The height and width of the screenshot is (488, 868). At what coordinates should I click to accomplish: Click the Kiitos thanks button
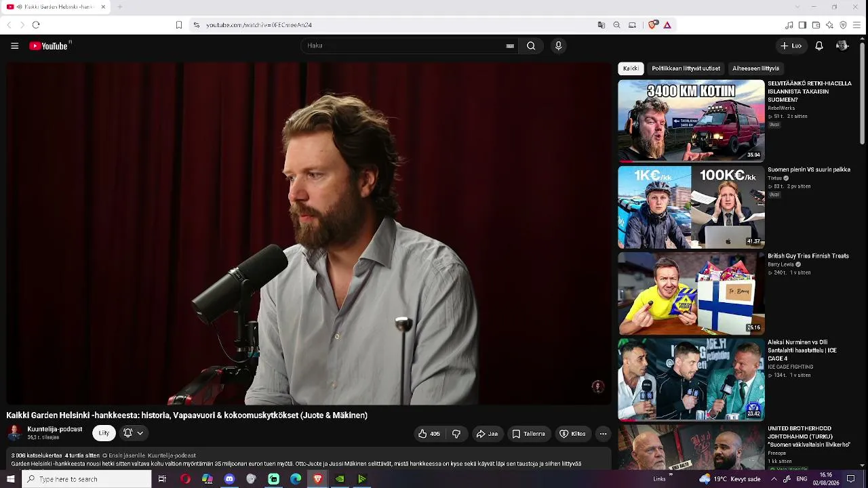(x=572, y=434)
